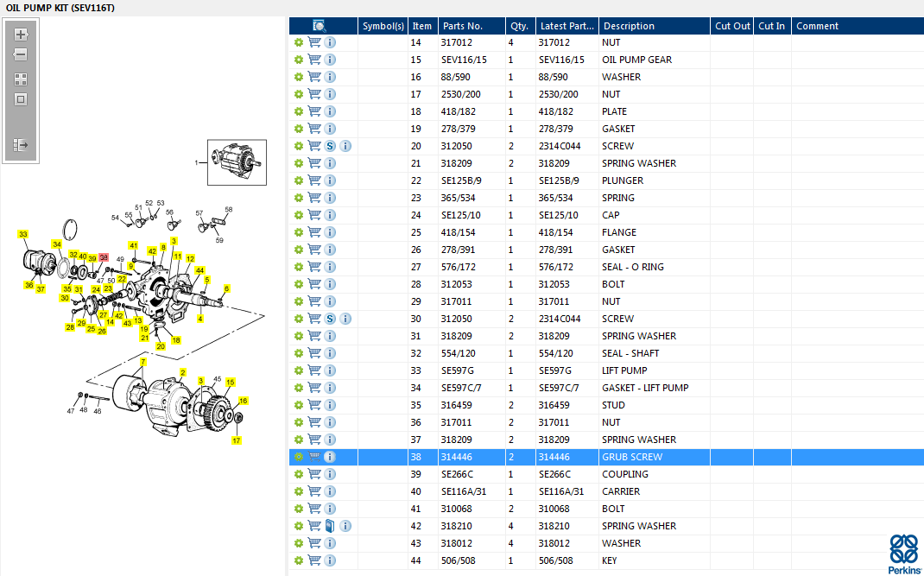Viewport: 924px width, 576px height.
Task: Sort by Description column header
Action: coord(654,26)
